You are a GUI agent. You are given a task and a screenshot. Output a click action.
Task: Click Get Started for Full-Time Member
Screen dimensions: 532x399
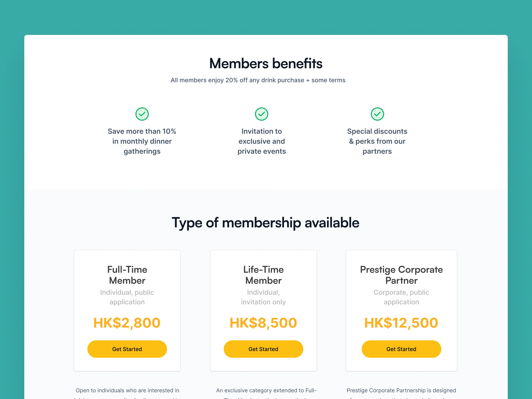tap(127, 349)
